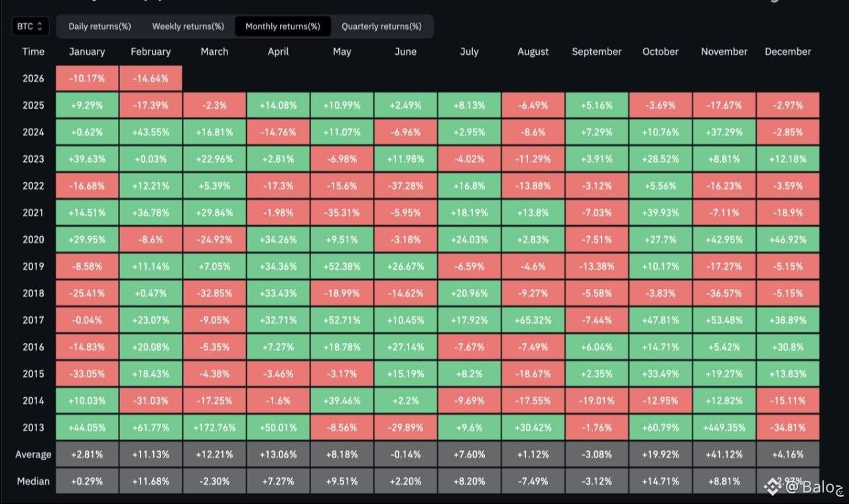The height and width of the screenshot is (504, 849).
Task: Click the December column header
Action: click(788, 52)
